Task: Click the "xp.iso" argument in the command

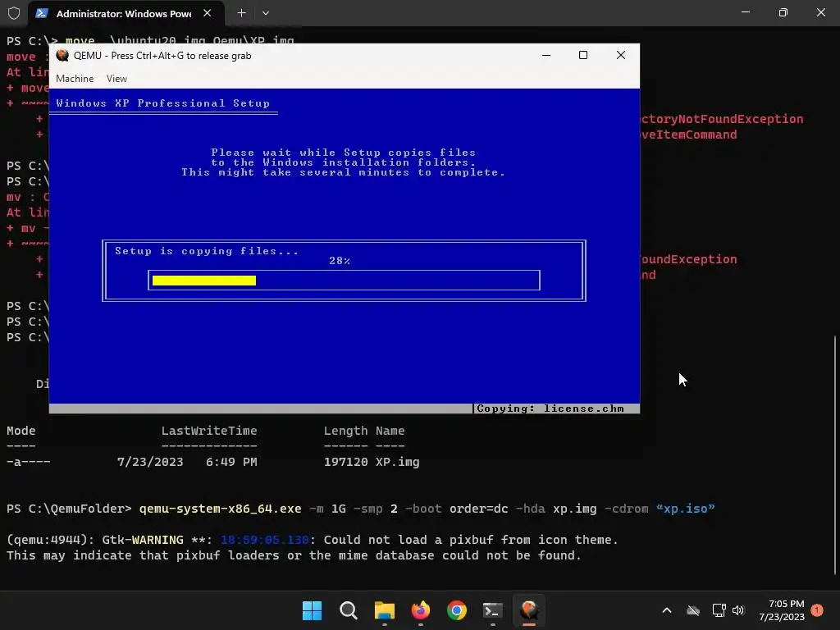Action: (685, 509)
